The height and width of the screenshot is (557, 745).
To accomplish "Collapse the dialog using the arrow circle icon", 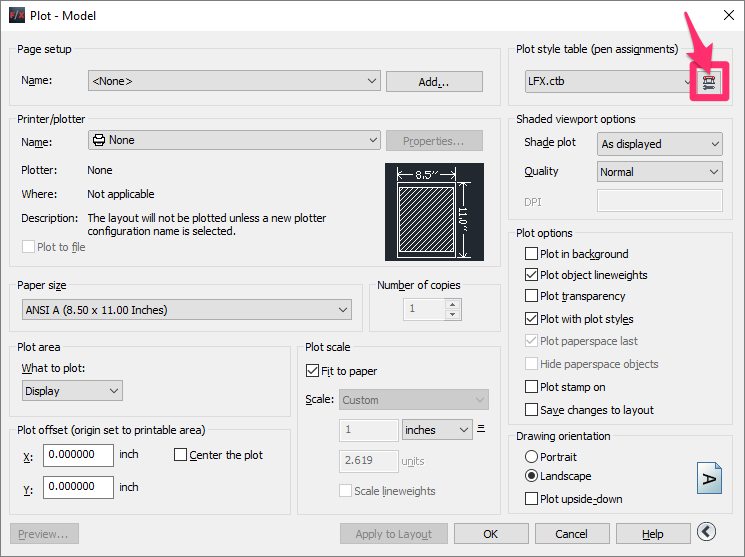I will click(x=707, y=531).
